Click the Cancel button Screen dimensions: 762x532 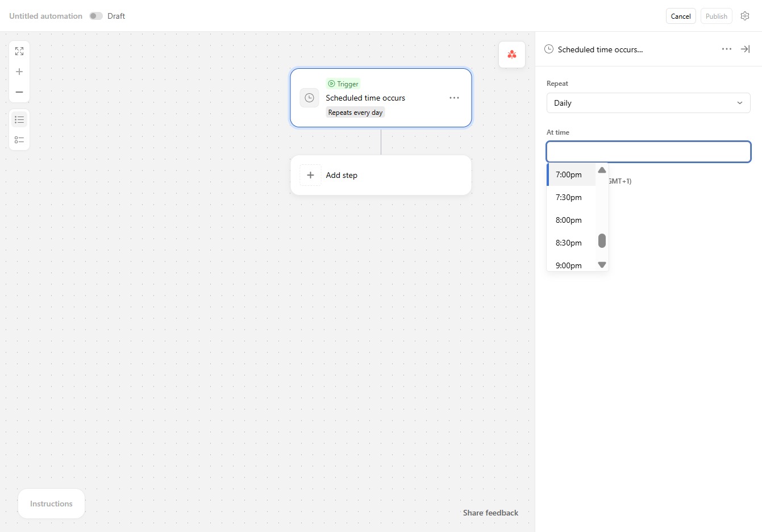(681, 16)
